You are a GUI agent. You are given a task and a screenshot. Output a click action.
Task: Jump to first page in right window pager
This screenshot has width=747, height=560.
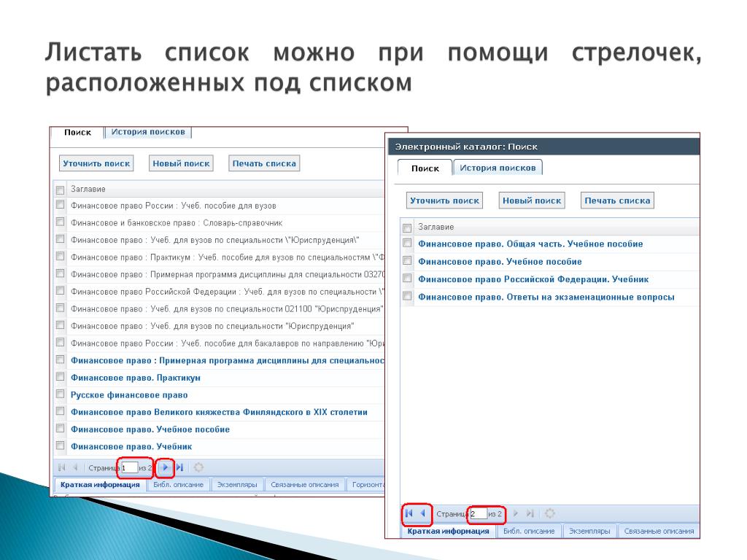click(409, 513)
